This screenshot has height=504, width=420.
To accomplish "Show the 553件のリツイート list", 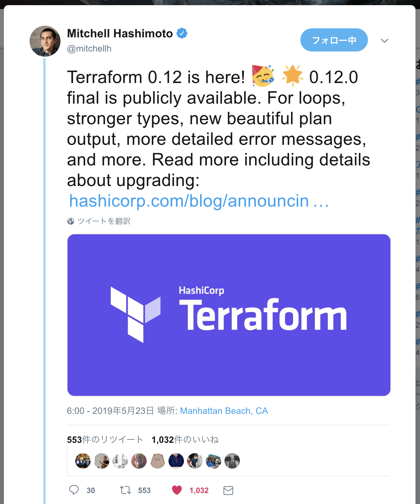I will [105, 440].
